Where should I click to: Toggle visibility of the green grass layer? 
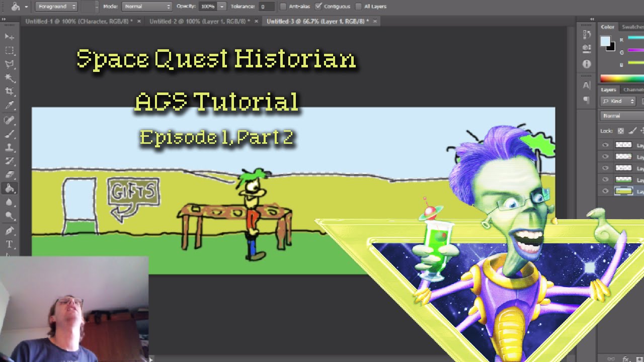pyautogui.click(x=605, y=179)
